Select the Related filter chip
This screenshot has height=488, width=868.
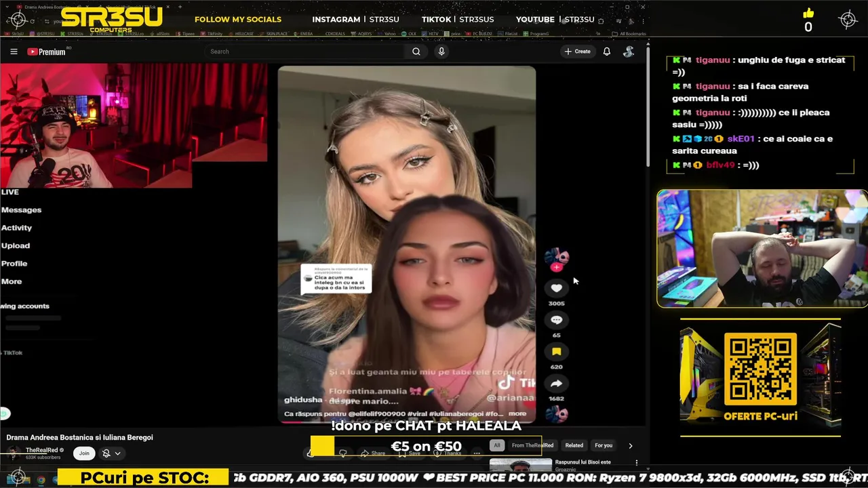point(574,445)
